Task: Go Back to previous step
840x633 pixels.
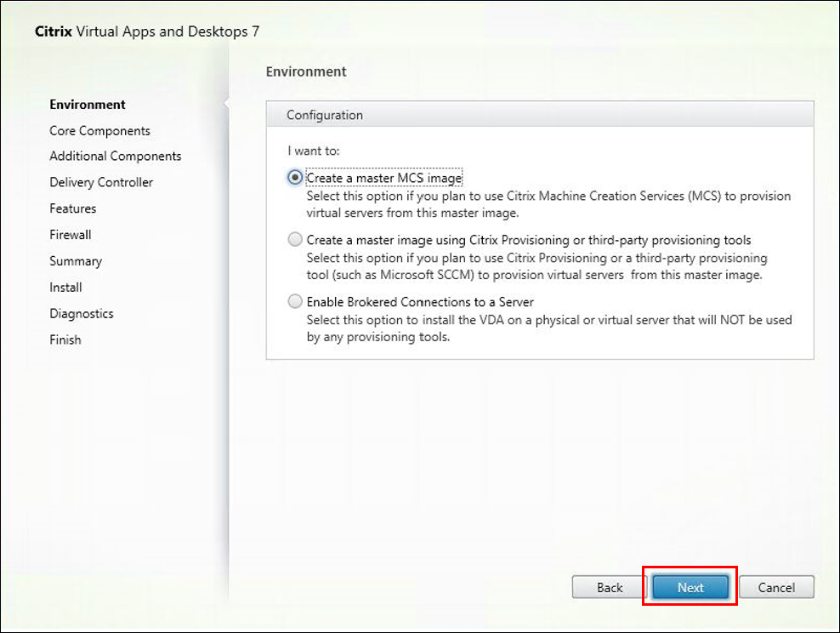Action: pos(610,587)
